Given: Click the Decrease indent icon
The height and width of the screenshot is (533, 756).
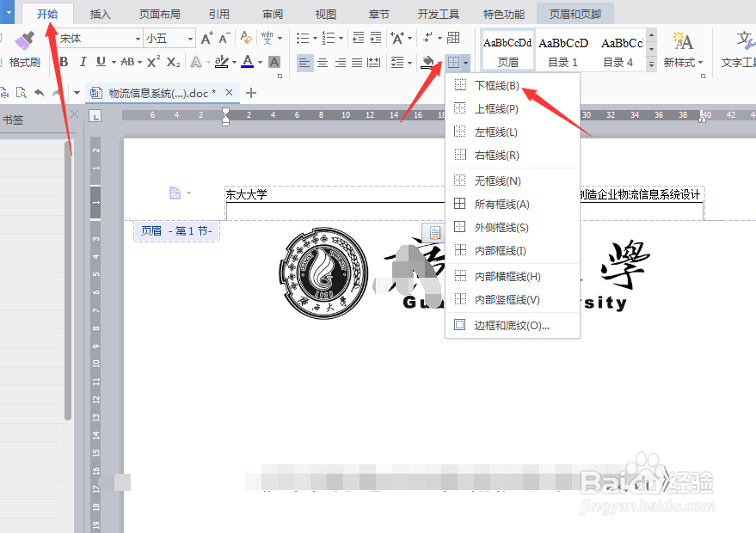Looking at the screenshot, I should (x=359, y=38).
